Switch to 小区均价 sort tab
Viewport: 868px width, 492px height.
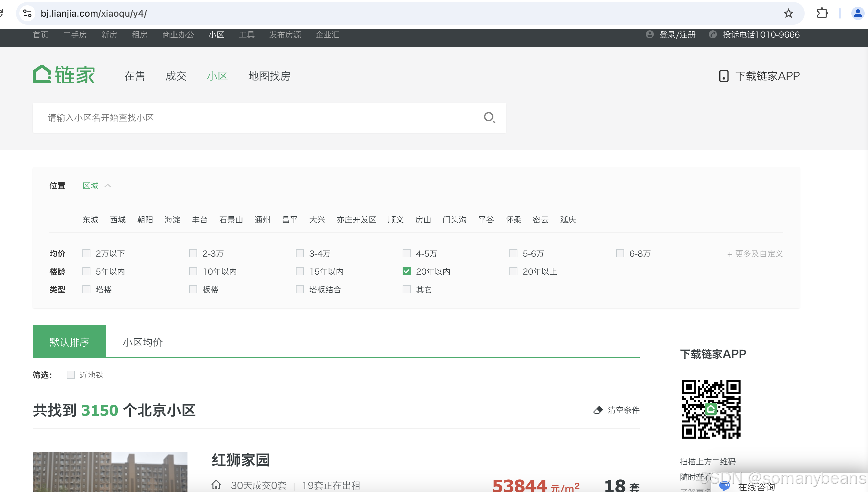143,342
